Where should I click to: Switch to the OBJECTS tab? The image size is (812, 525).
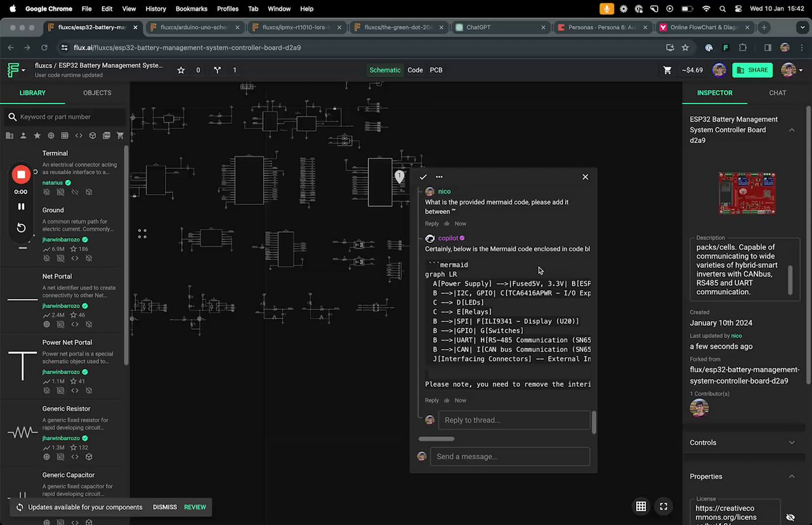click(x=97, y=93)
